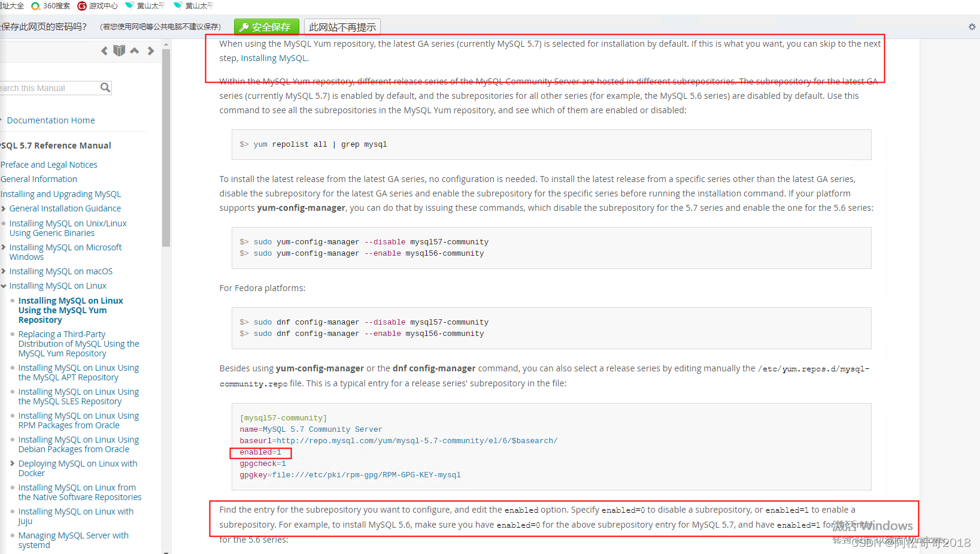Open MySQL 5.7 Reference Manual heading
The image size is (980, 554).
(56, 146)
